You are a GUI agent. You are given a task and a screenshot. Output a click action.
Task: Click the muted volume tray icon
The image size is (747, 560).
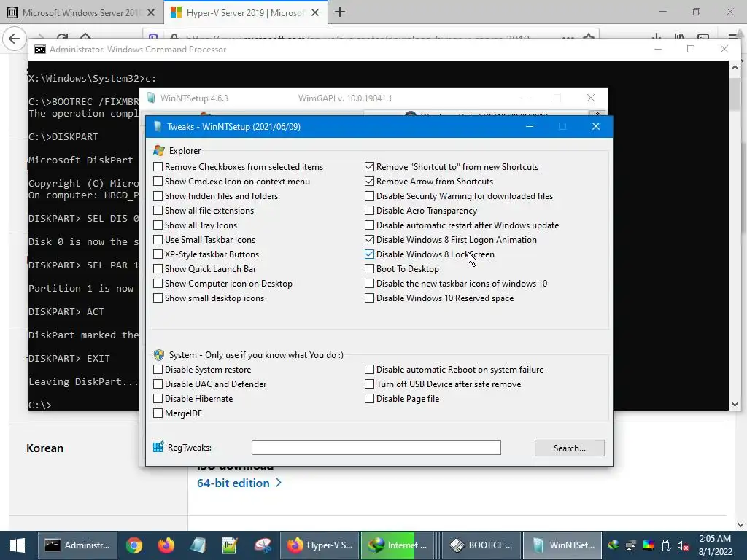click(x=683, y=545)
